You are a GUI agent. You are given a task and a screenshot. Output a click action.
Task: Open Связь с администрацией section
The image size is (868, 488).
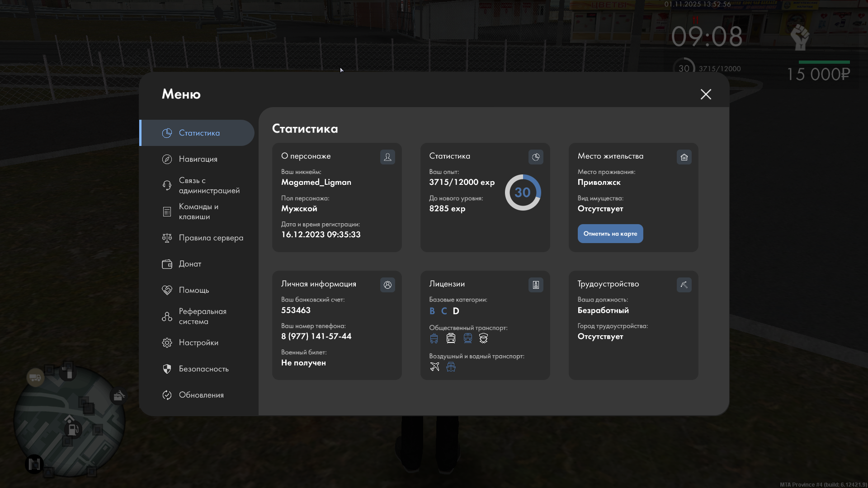(x=209, y=185)
